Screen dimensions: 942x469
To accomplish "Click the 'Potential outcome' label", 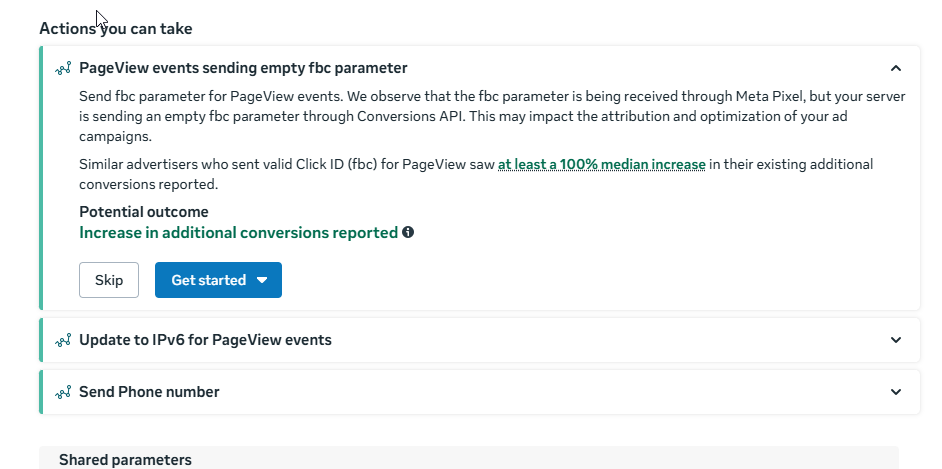I will tap(144, 212).
